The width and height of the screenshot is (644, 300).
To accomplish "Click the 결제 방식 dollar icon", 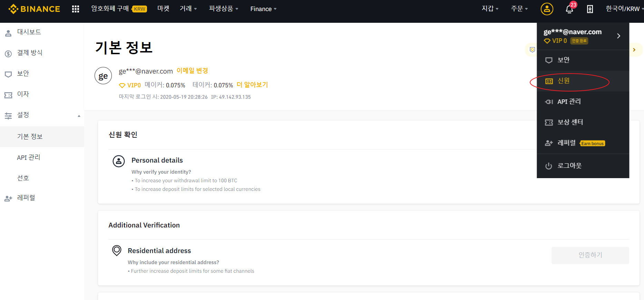I will 8,54.
